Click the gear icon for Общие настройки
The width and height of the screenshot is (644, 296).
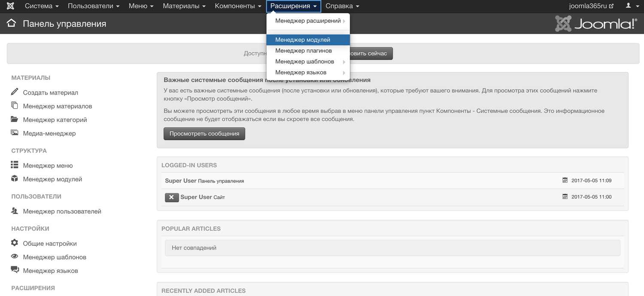pyautogui.click(x=15, y=243)
